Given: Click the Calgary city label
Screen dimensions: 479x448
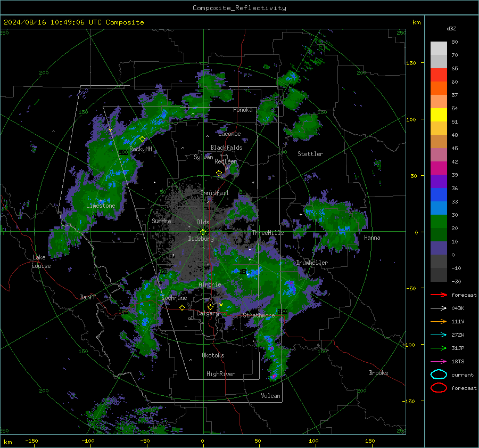Looking at the screenshot, I should coord(208,313).
